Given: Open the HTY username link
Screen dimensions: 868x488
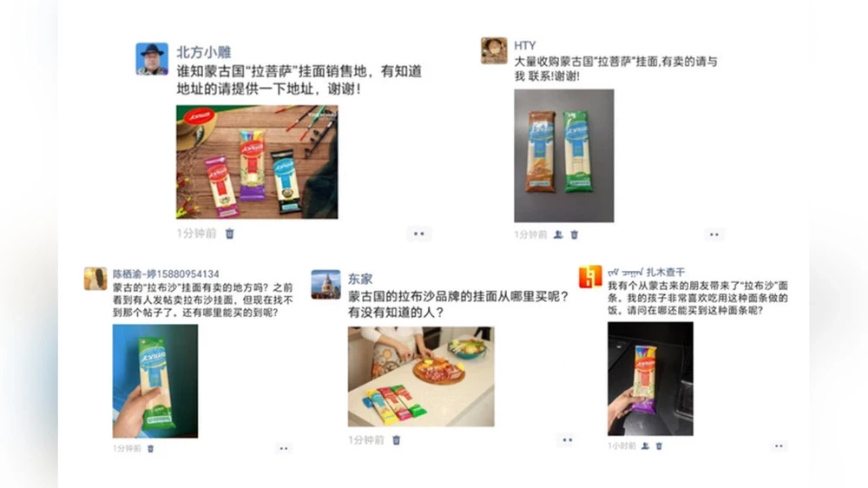Looking at the screenshot, I should (525, 45).
